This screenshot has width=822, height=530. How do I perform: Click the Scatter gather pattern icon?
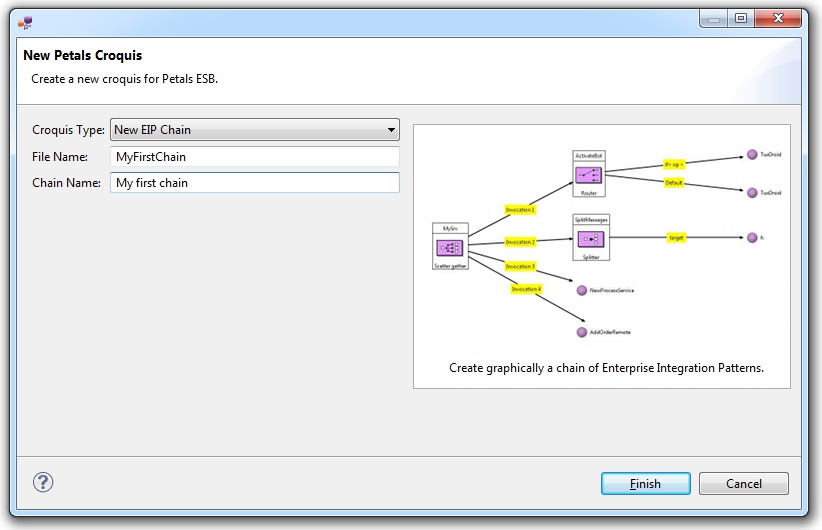tap(450, 248)
